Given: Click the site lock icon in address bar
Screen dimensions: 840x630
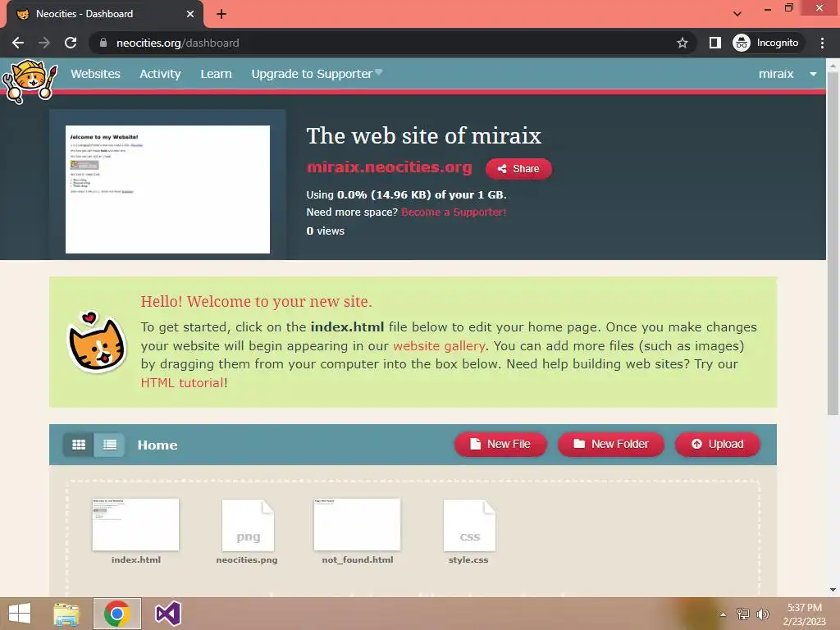Looking at the screenshot, I should [103, 43].
